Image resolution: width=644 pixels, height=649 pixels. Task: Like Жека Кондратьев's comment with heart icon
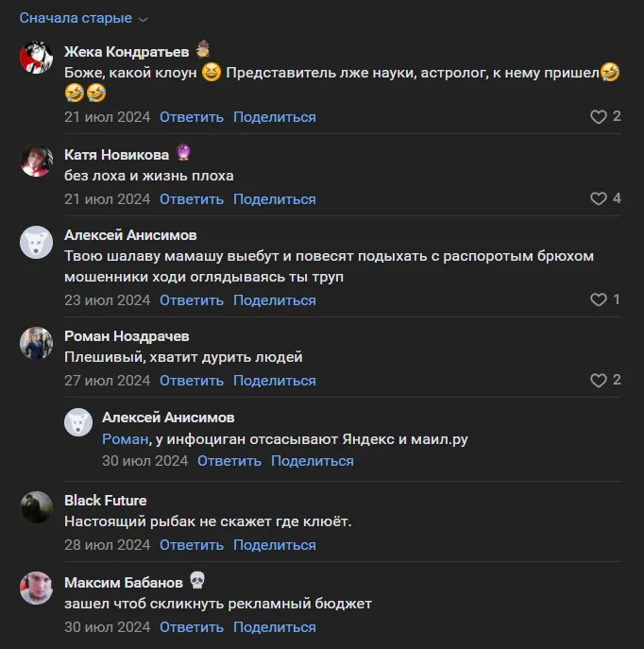(598, 117)
